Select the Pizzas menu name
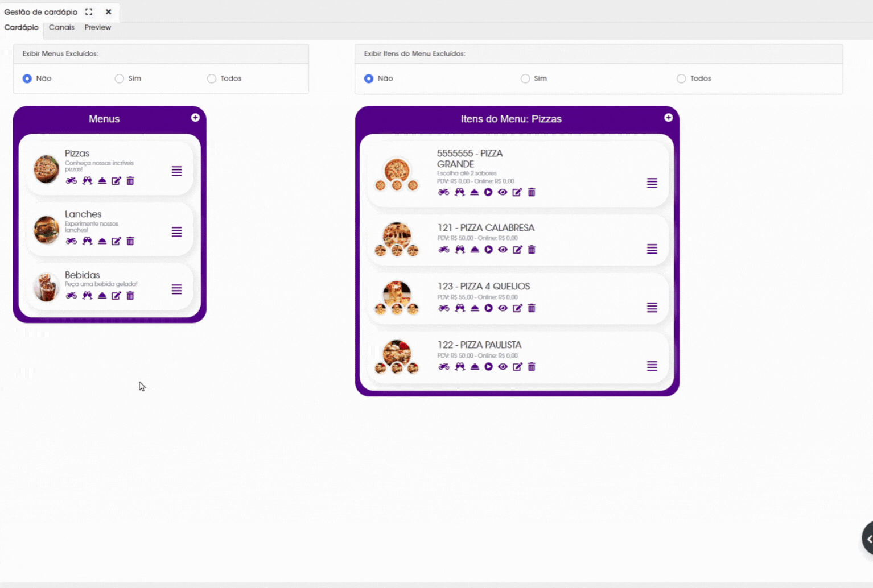The height and width of the screenshot is (588, 873). (x=77, y=153)
